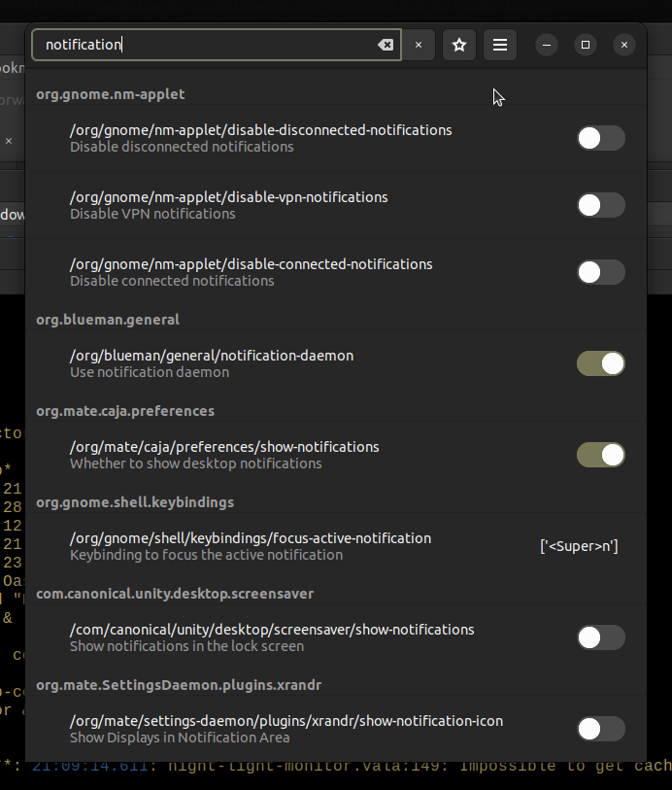Open the focus-active-notification key entry

251,546
